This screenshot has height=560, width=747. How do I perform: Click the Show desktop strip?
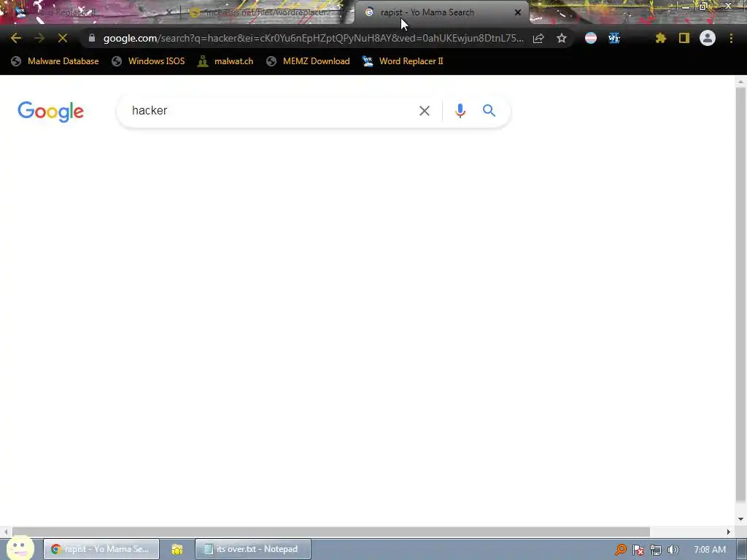tap(742, 549)
